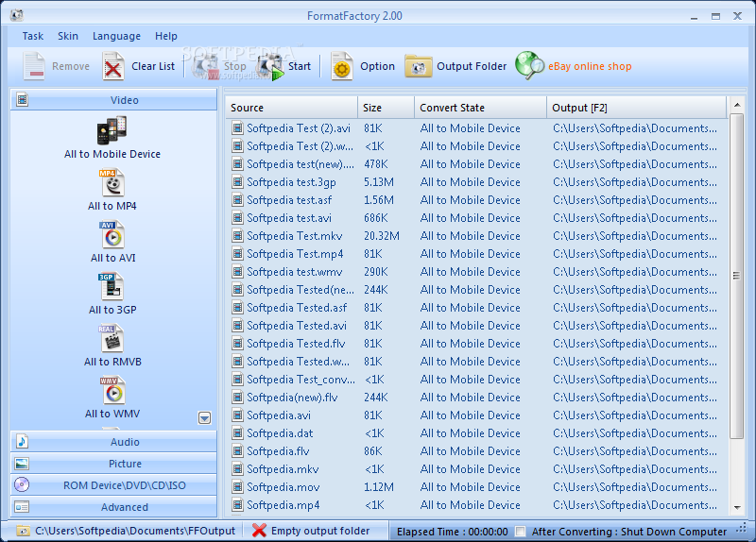This screenshot has height=542, width=756.
Task: Click the ROM Device disc icon
Action: (x=22, y=484)
